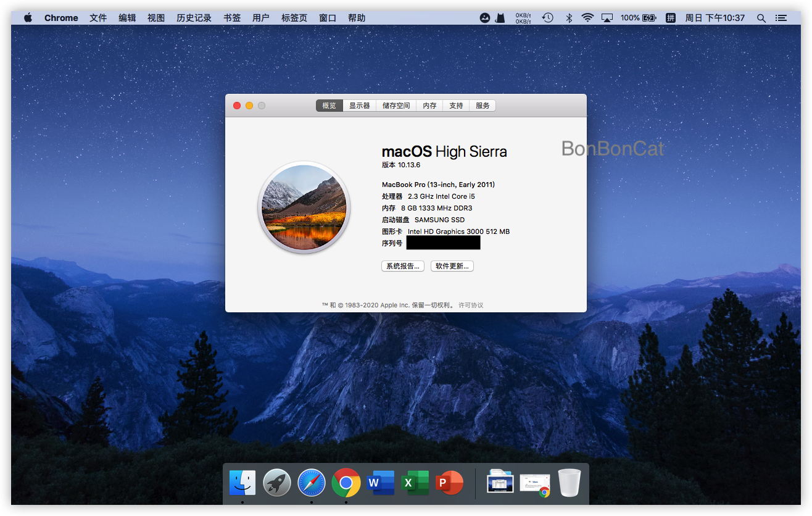Screen dimensions: 812x516
Task: Launch Microsoft Excel from the Dock
Action: tap(415, 483)
